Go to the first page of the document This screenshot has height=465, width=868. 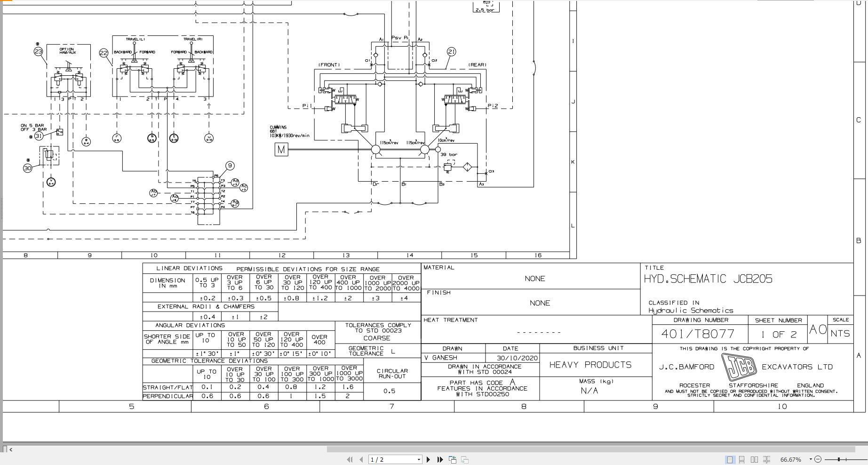(x=350, y=459)
